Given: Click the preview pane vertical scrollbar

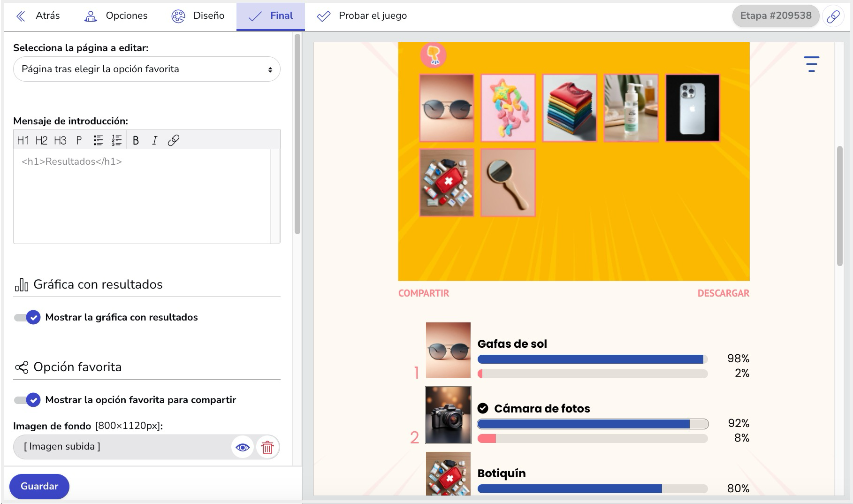Looking at the screenshot, I should point(840,206).
